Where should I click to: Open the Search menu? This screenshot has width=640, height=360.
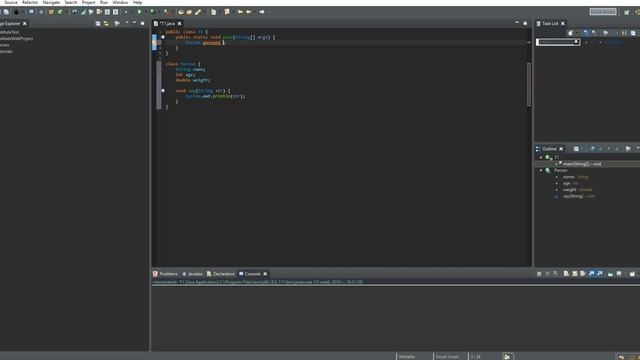point(71,2)
